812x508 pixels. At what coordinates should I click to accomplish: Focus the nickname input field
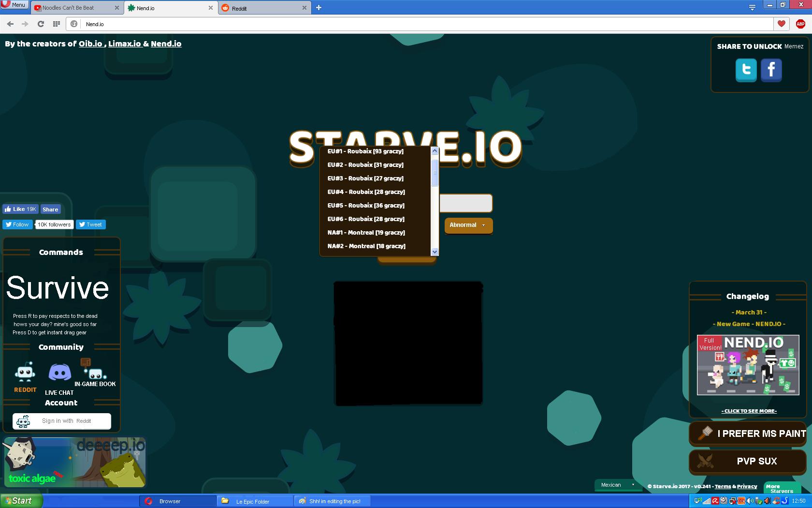click(x=466, y=203)
